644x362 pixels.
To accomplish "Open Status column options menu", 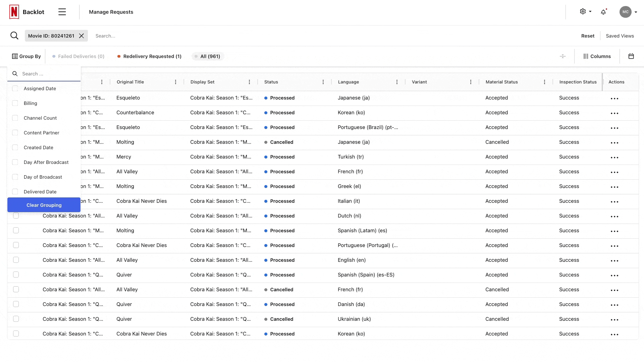I will point(323,82).
